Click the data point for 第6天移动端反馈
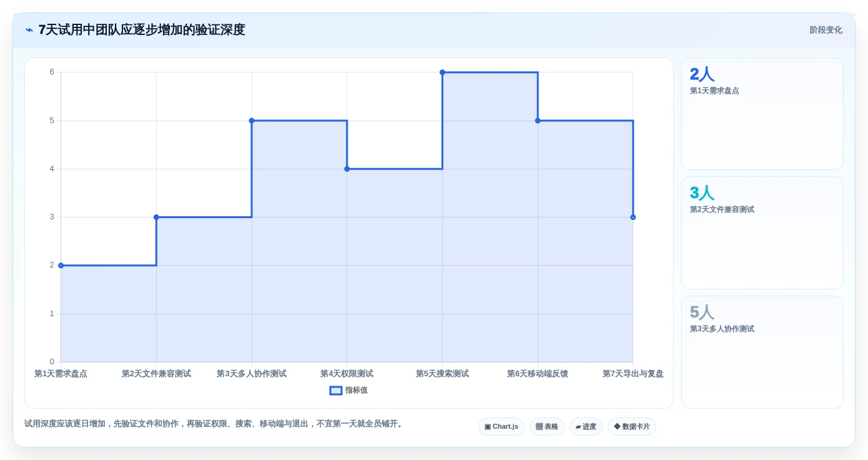868x460 pixels. point(538,121)
